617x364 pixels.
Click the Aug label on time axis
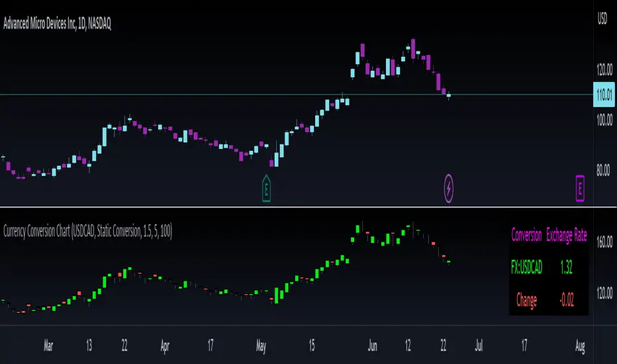point(580,346)
